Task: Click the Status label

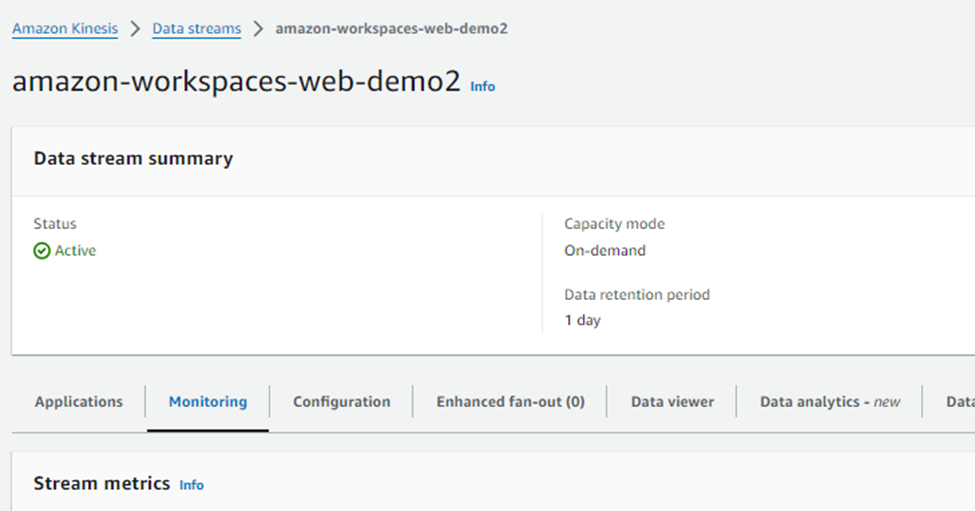Action: tap(55, 224)
